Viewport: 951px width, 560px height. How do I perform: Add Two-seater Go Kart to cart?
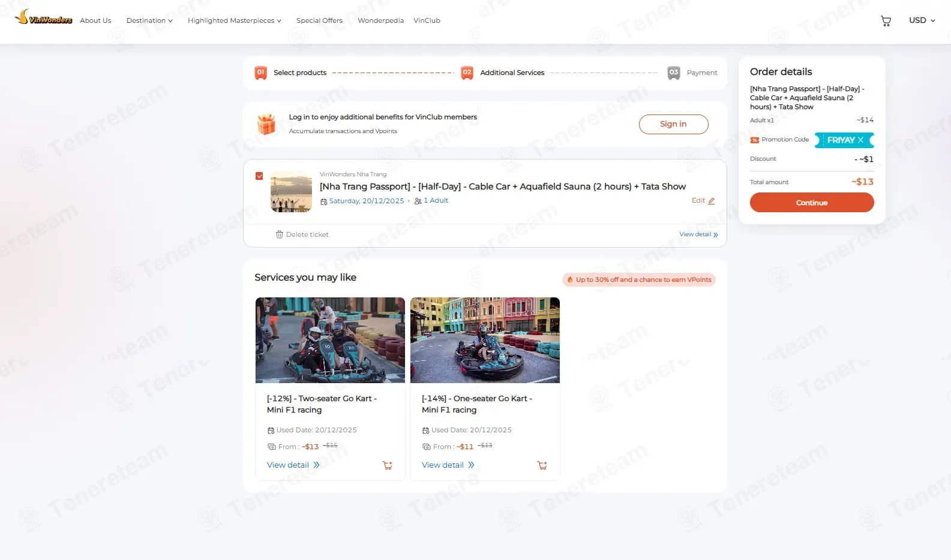point(388,465)
